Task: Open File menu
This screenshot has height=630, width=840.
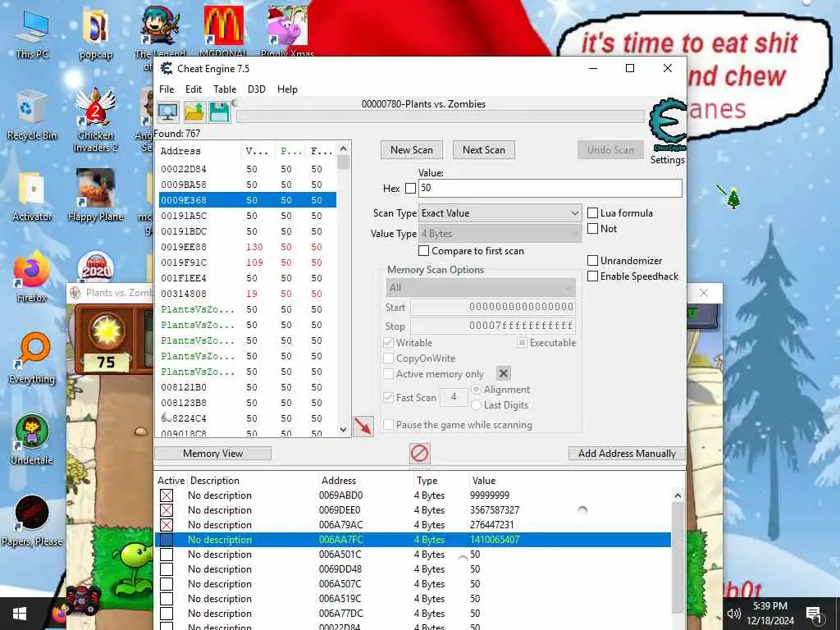Action: [x=167, y=89]
